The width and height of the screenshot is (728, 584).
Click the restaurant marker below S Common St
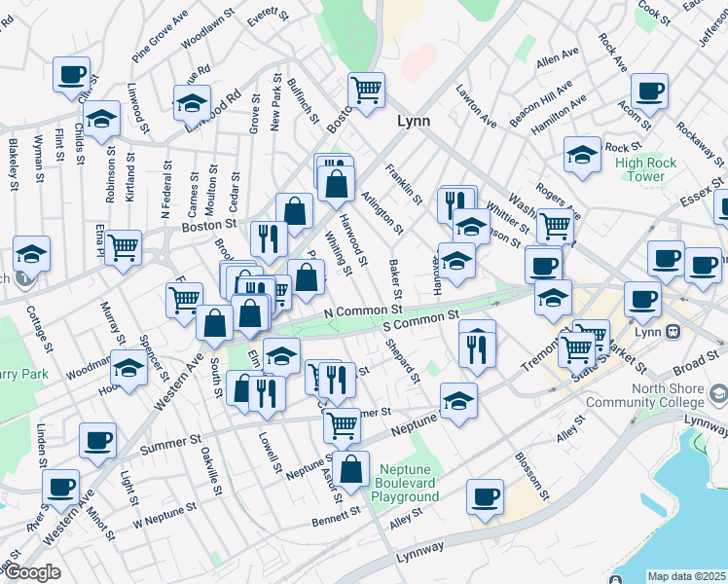coord(477,351)
